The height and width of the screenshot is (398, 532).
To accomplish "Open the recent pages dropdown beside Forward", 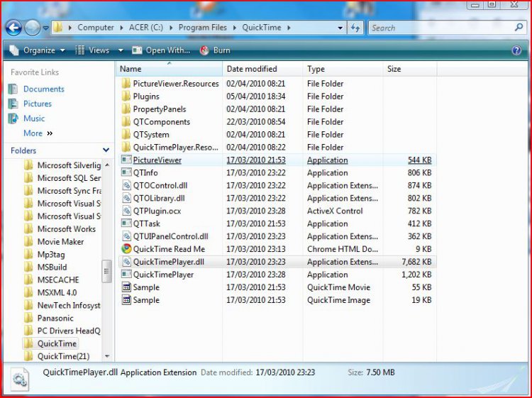I will point(45,28).
